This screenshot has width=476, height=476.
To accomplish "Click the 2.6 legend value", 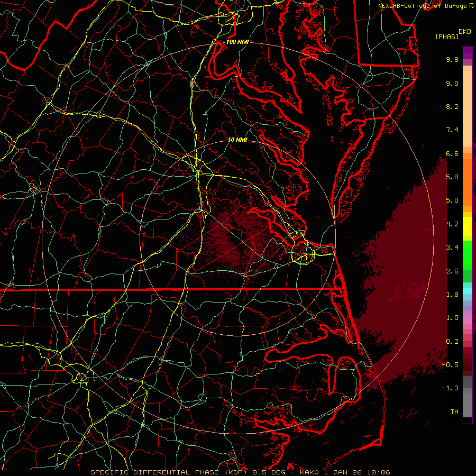I will click(x=452, y=271).
